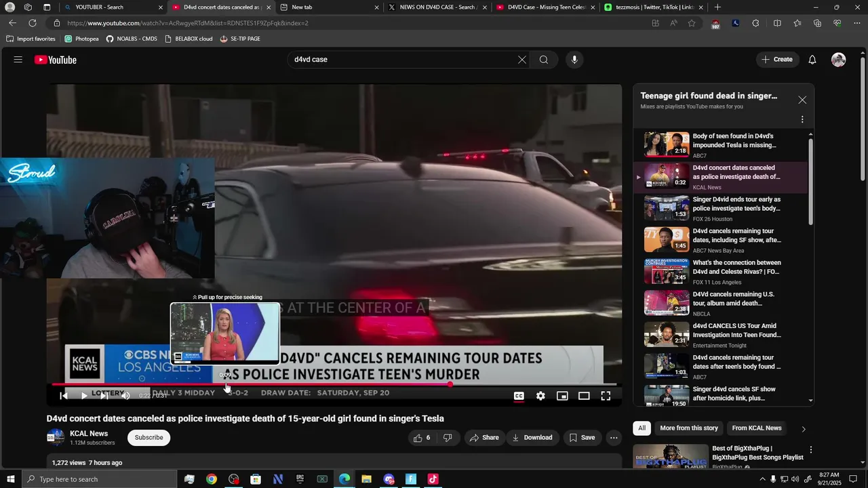Open options for Best of BigXthaPlug playlist
Image resolution: width=868 pixels, height=488 pixels.
810,450
